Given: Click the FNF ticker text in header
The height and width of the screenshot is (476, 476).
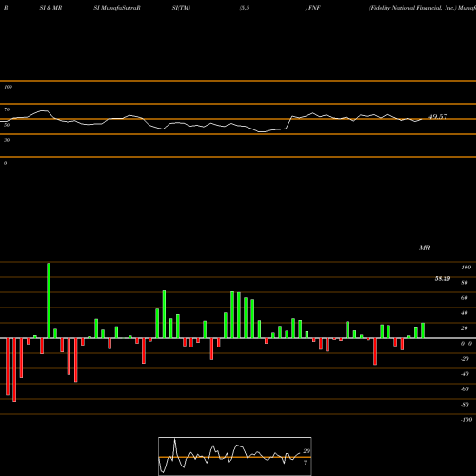Looking at the screenshot, I should (x=314, y=8).
